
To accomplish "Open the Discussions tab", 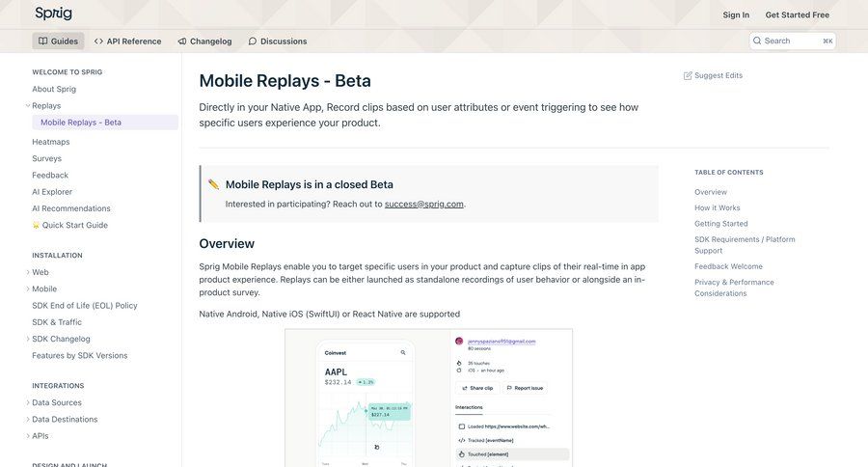I will (283, 41).
